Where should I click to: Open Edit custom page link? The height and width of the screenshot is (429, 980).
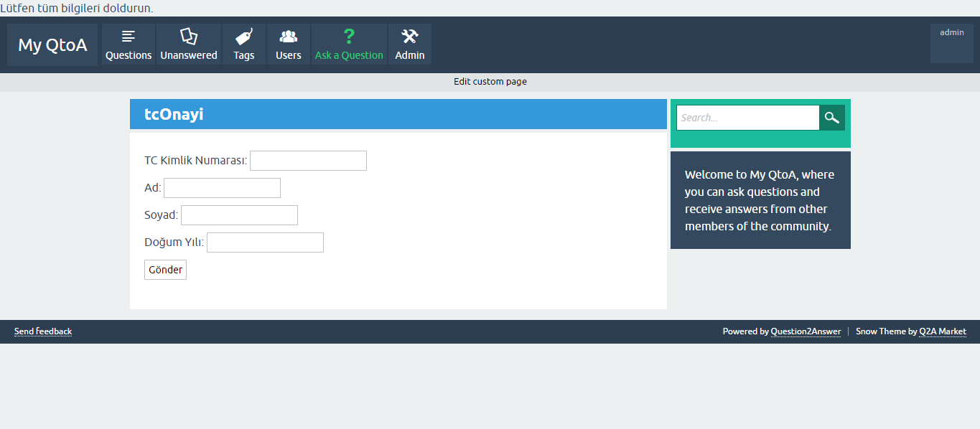coord(490,82)
